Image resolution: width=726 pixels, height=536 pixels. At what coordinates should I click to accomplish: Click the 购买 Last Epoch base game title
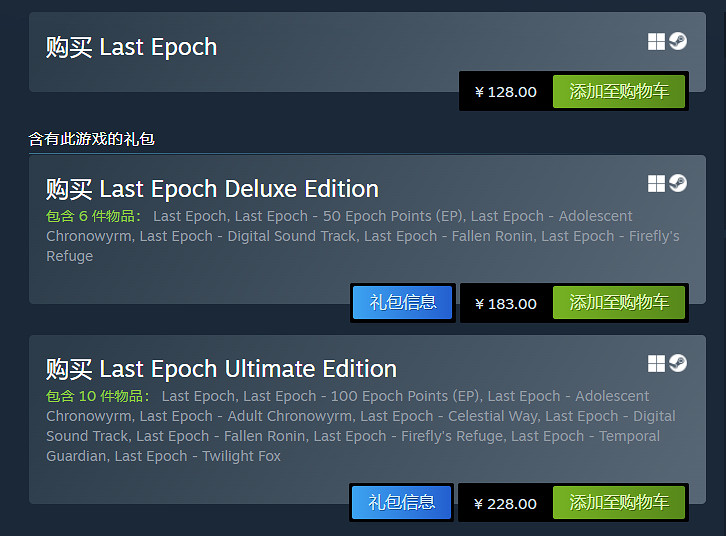click(131, 47)
